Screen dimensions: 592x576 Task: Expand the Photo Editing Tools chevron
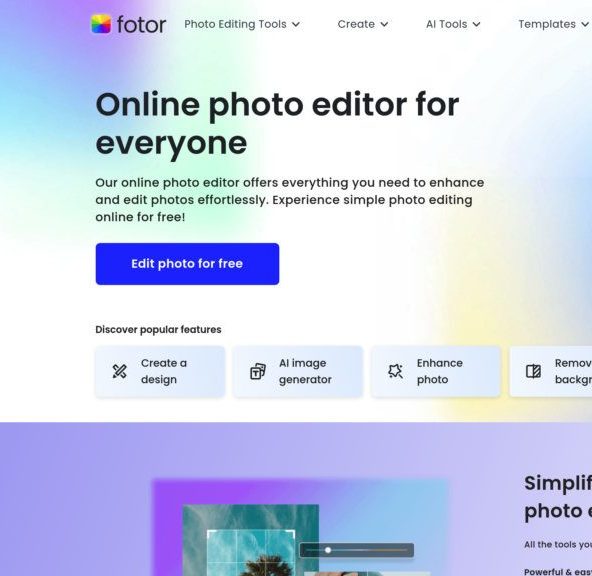click(296, 25)
